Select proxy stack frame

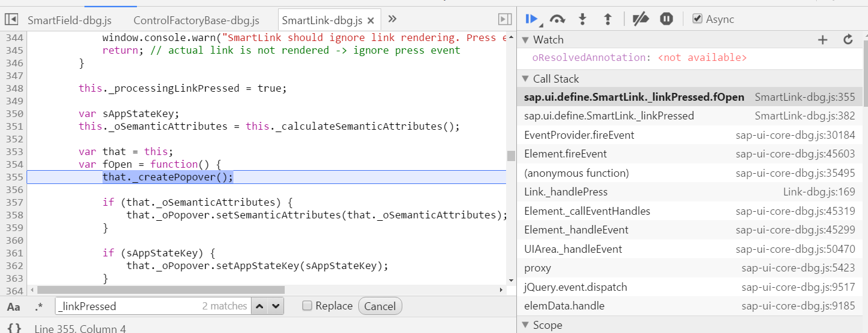689,268
